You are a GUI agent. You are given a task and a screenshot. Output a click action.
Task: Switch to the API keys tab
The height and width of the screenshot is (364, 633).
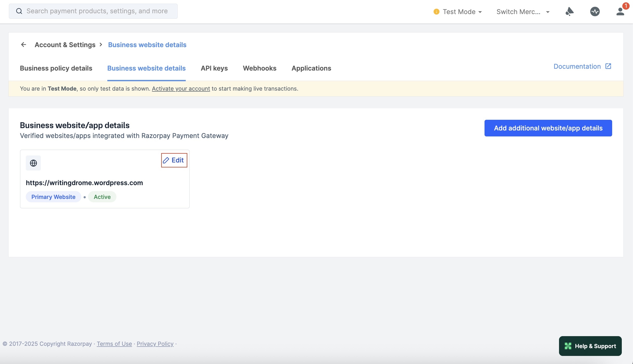214,68
